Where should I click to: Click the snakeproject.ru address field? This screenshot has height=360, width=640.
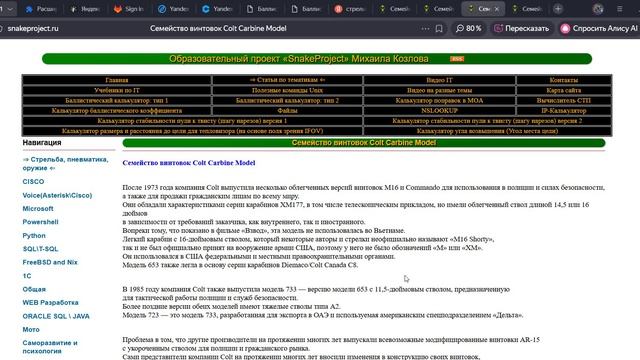[x=33, y=29]
